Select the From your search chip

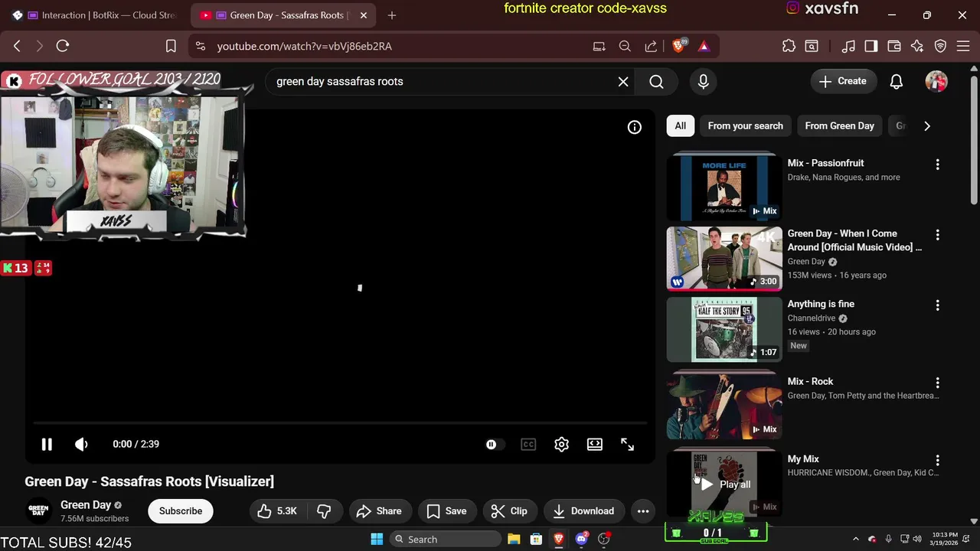pos(745,126)
